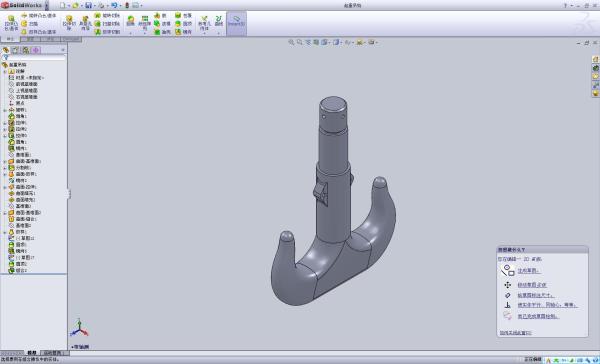The height and width of the screenshot is (364, 600).
Task: Switch to the 评估 Evaluate ribbon tab
Action: pos(51,39)
